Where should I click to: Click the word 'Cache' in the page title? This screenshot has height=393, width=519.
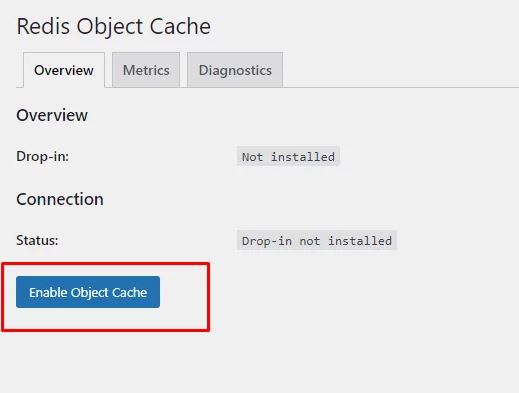tap(180, 26)
